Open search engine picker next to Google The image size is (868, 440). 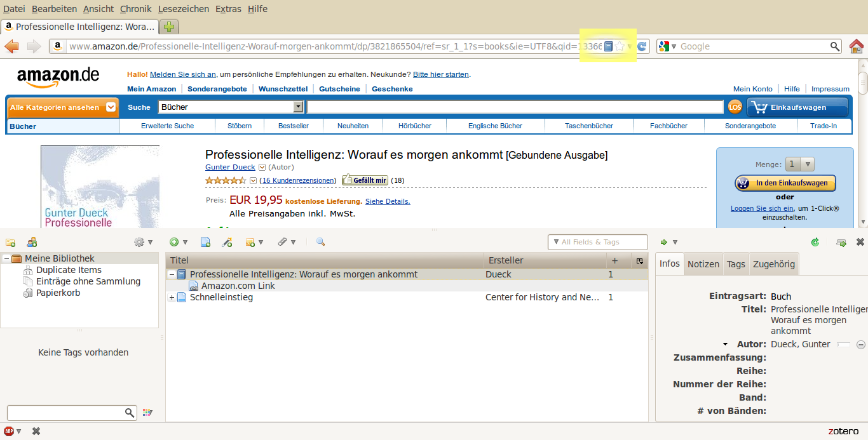667,46
